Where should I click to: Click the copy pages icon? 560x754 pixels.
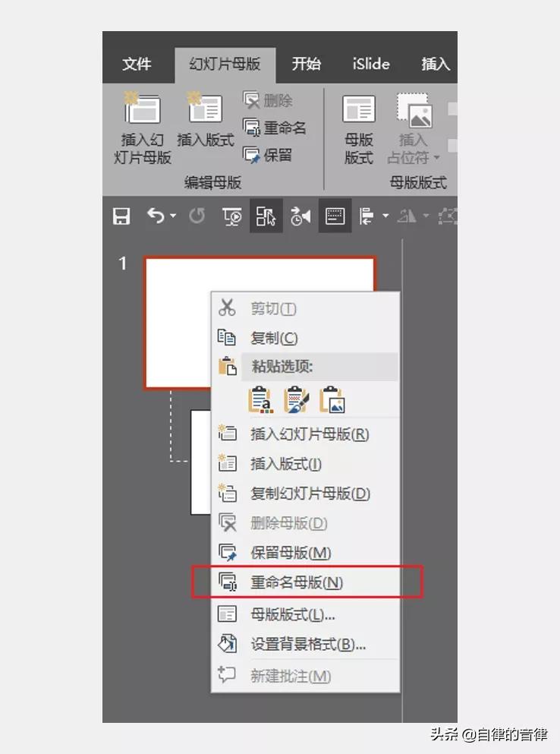tap(227, 338)
